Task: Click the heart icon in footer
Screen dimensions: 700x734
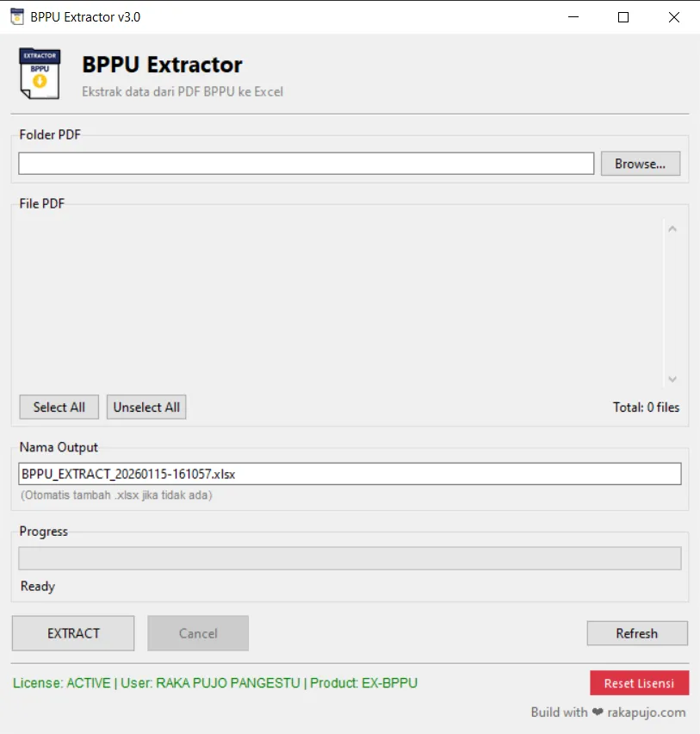Action: [x=597, y=712]
